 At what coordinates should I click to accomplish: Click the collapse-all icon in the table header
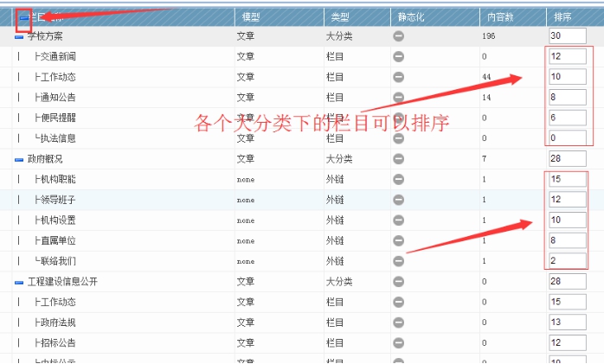point(23,16)
